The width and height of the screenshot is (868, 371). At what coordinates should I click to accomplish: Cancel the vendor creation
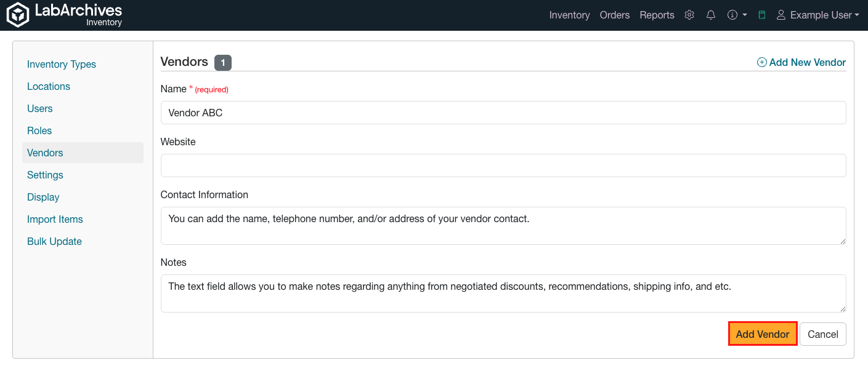pos(822,333)
